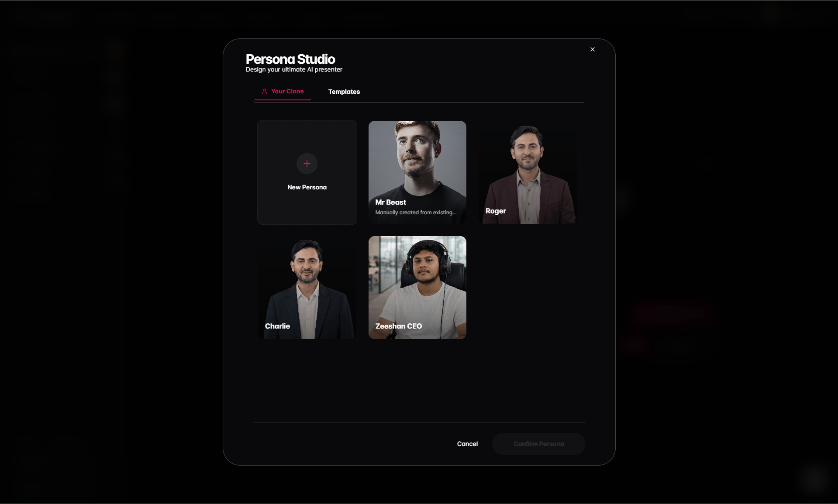
Task: Click the person icon in Your Clone tab
Action: tap(265, 91)
